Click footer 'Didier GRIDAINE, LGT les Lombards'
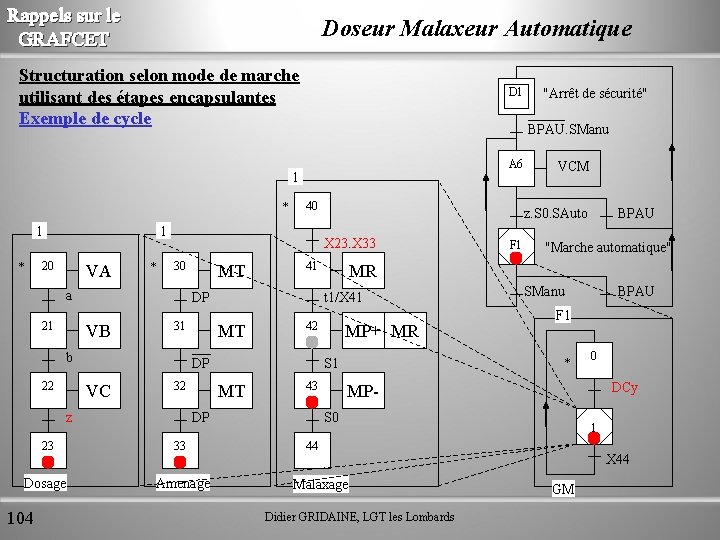 coord(360,517)
